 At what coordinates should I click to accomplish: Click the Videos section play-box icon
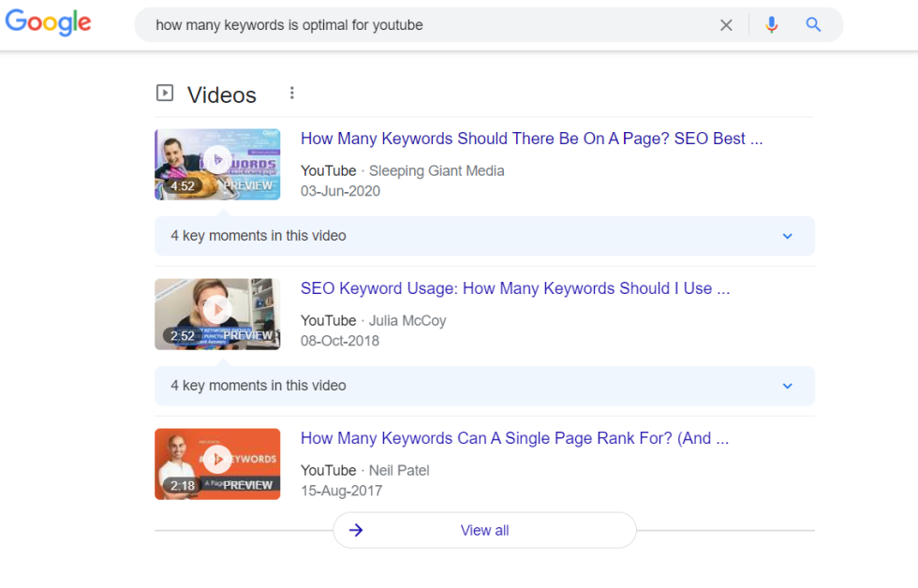[x=165, y=93]
